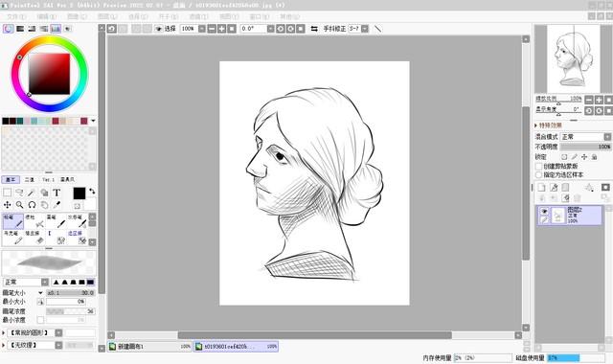Choose the 橡皮擦 eraser tool
The width and height of the screenshot is (613, 364).
(34, 238)
